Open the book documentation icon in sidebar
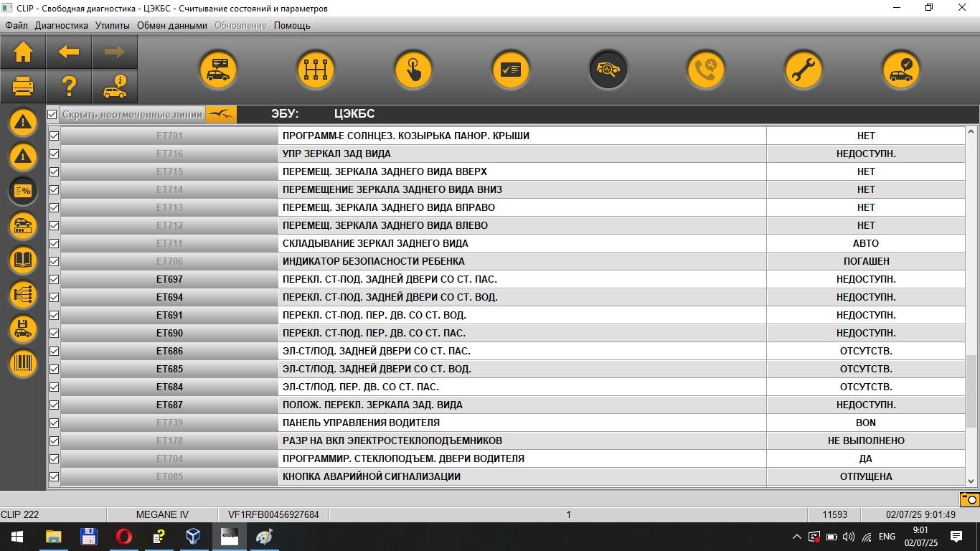980x551 pixels. click(x=23, y=260)
